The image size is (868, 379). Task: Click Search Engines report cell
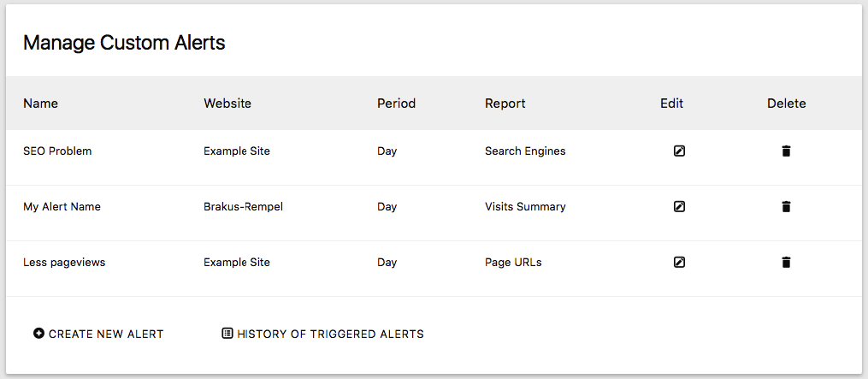click(525, 151)
